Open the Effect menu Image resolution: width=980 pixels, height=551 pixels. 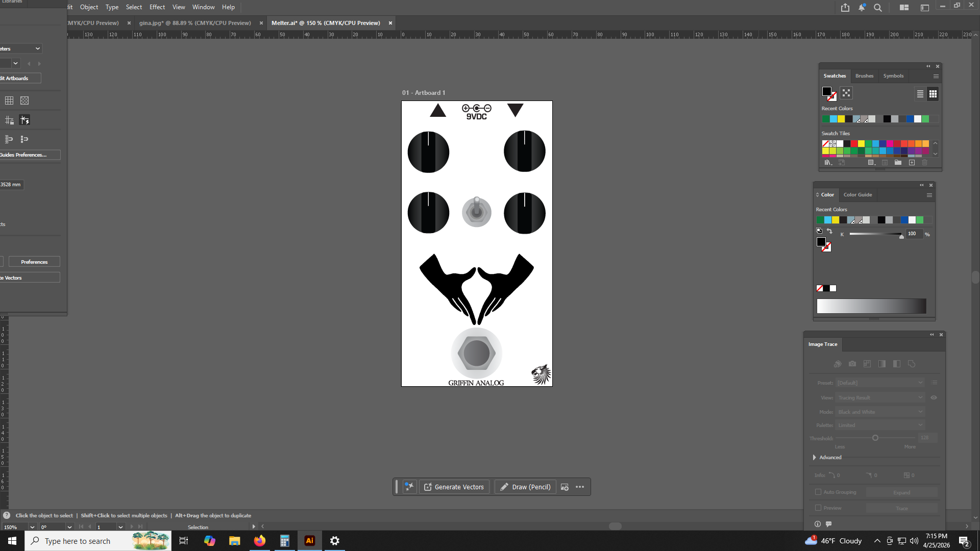[x=157, y=7]
